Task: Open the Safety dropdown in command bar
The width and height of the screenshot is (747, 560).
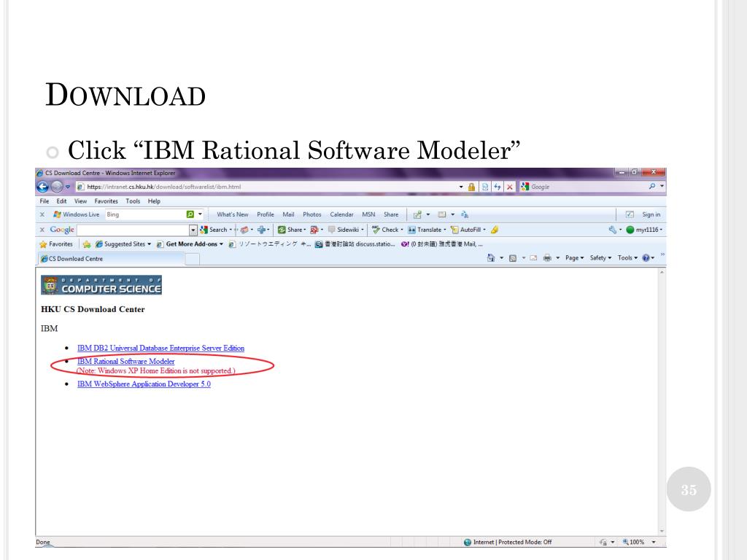Action: click(600, 257)
